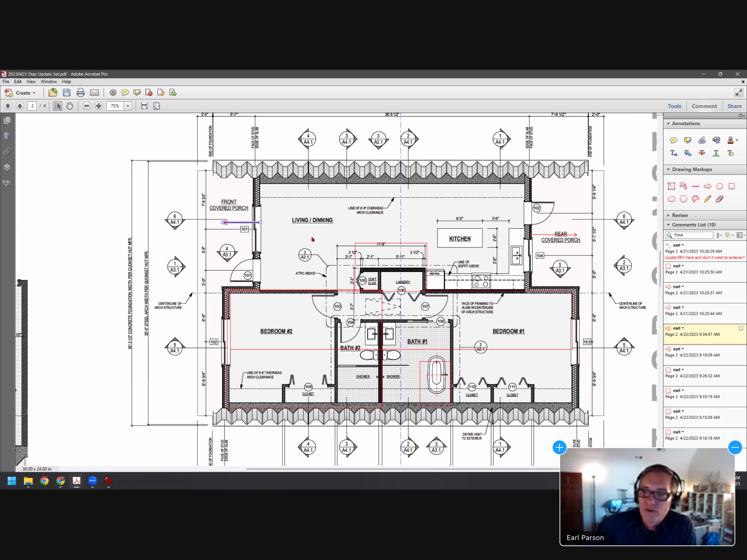
Task: Open the Share pane
Action: pyautogui.click(x=734, y=106)
